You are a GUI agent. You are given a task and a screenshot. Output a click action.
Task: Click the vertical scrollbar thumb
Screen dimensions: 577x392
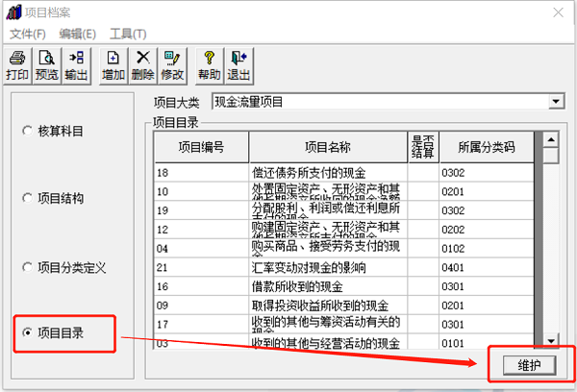551,156
